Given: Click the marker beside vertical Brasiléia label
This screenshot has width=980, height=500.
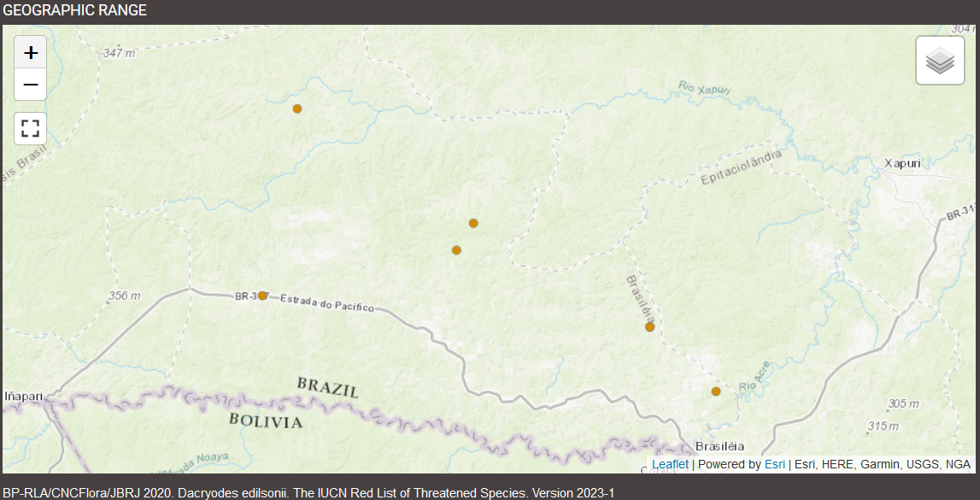Looking at the screenshot, I should click(649, 327).
